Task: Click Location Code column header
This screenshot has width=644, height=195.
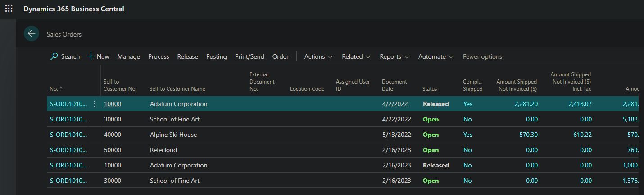Action: pos(307,89)
